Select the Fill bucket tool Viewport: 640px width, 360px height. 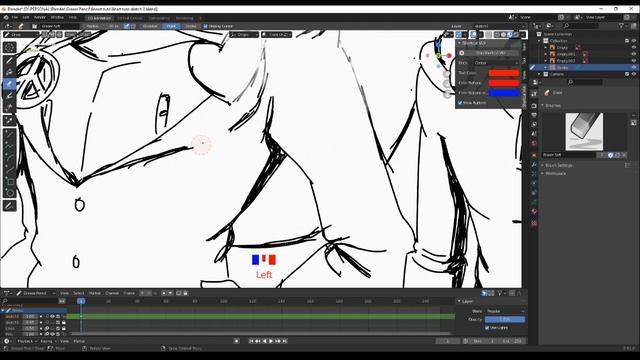pos(9,72)
